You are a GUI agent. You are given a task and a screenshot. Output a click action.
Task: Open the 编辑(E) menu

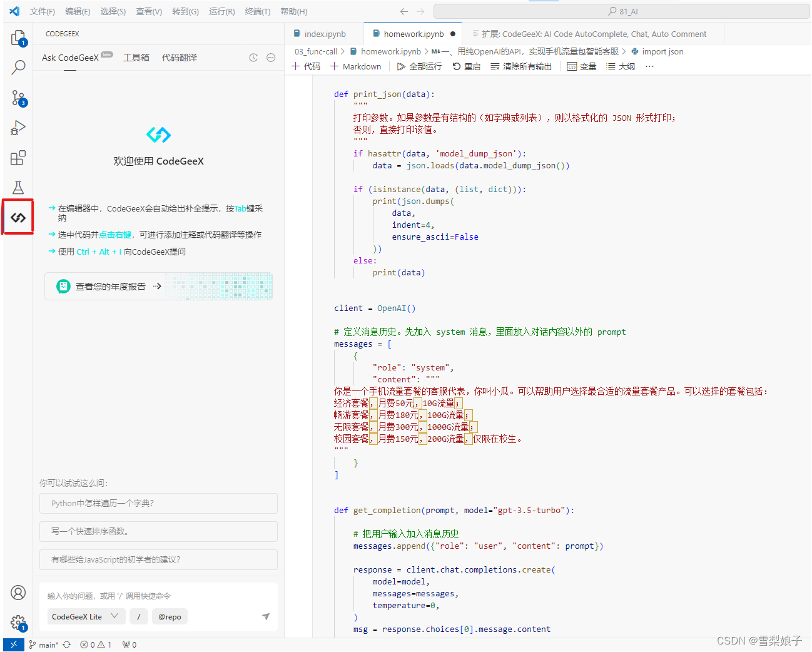click(78, 11)
